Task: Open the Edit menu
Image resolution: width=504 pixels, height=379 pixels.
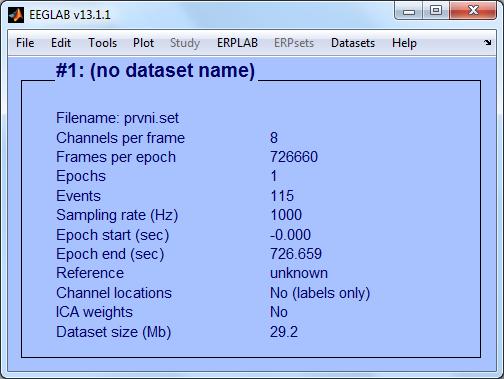Action: coord(61,43)
